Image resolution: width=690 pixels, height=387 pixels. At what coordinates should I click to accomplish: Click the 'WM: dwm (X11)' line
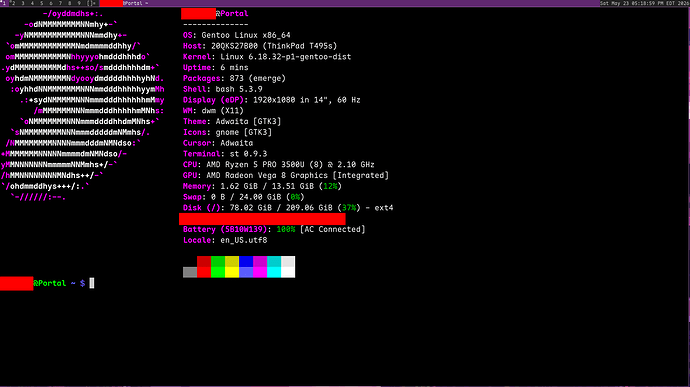point(213,111)
